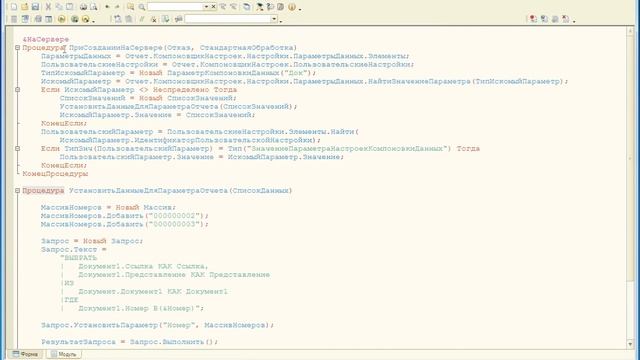The image size is (640, 360).
Task: Click the icon just left of the second-row combo box
Action: tap(178, 19)
